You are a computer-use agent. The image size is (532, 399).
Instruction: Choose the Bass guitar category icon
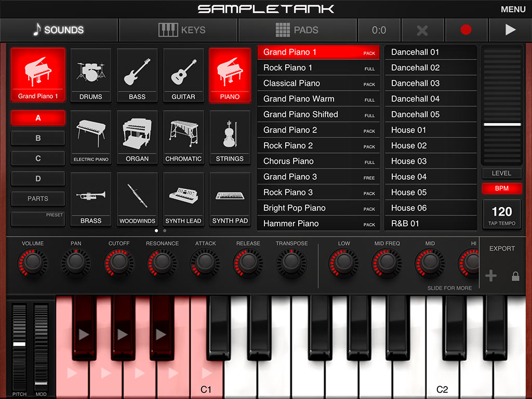tap(137, 75)
